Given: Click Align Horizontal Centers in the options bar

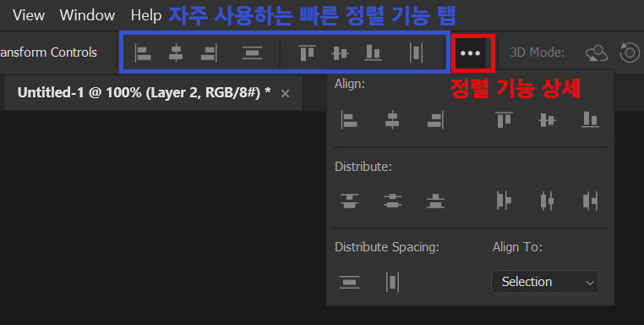Looking at the screenshot, I should [x=176, y=53].
